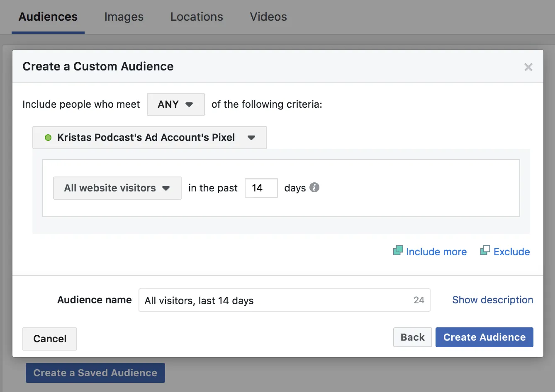Click the Include more overlapping squares icon
Screen dimensions: 555x392
[x=398, y=250]
